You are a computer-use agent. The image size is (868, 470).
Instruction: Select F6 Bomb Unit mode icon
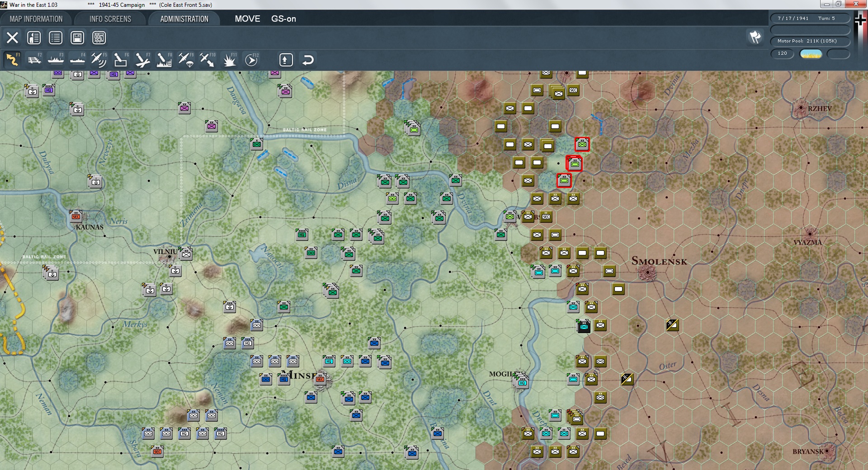tap(121, 60)
